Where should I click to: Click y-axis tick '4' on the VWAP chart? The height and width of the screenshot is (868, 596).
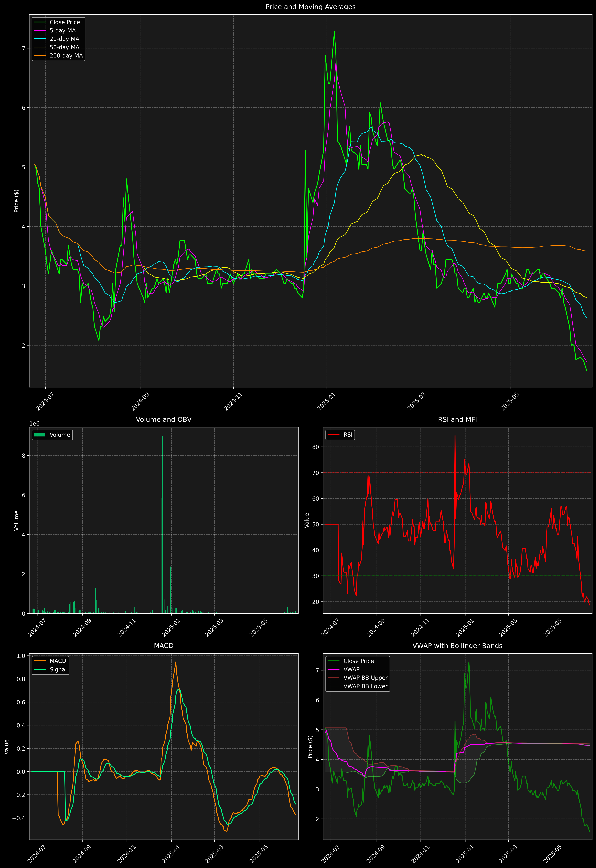pos(317,760)
